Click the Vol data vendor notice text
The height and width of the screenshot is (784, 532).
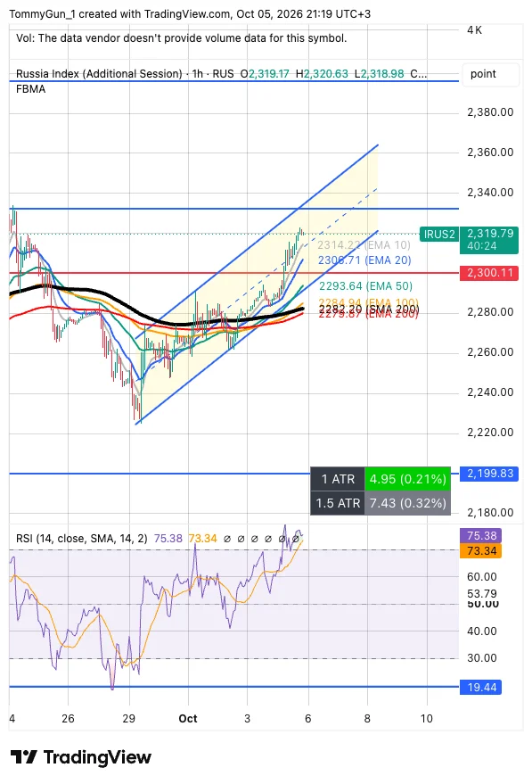[181, 38]
